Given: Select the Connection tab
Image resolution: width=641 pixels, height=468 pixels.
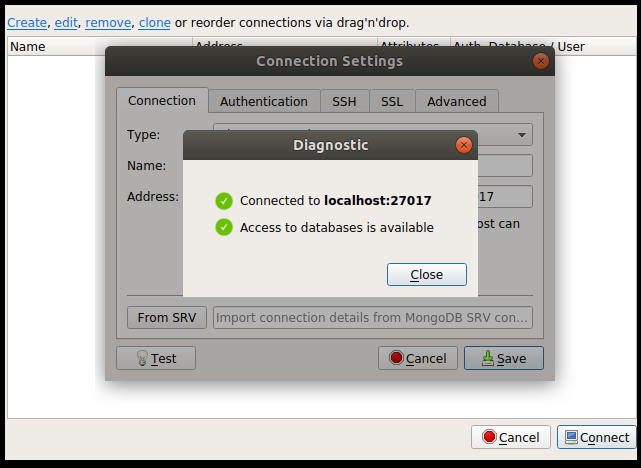Looking at the screenshot, I should 162,100.
